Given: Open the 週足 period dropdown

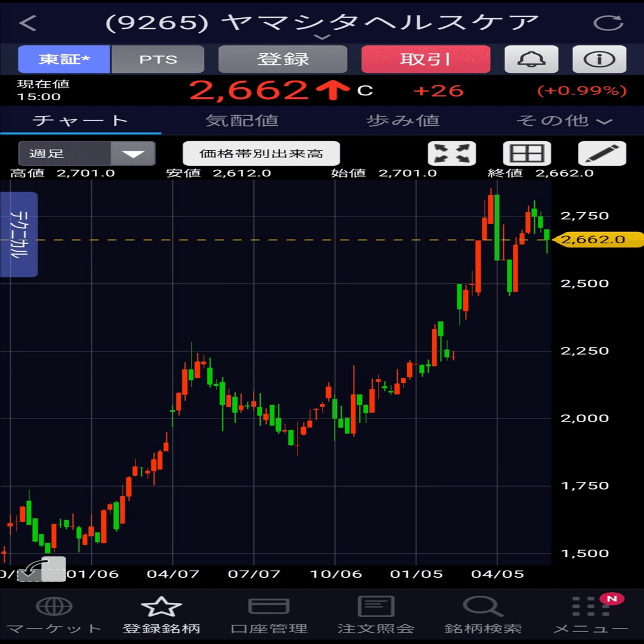Looking at the screenshot, I should coord(86,154).
